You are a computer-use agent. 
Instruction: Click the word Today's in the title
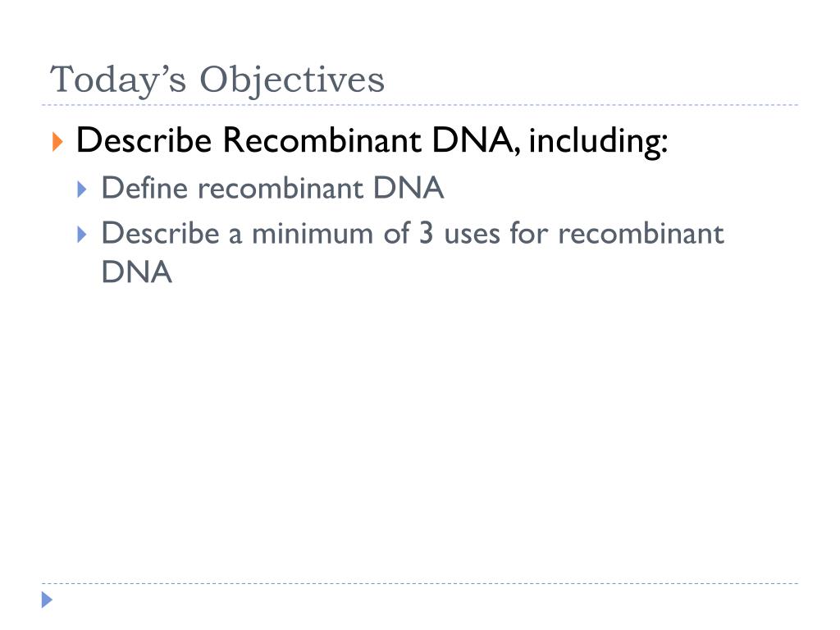118,80
